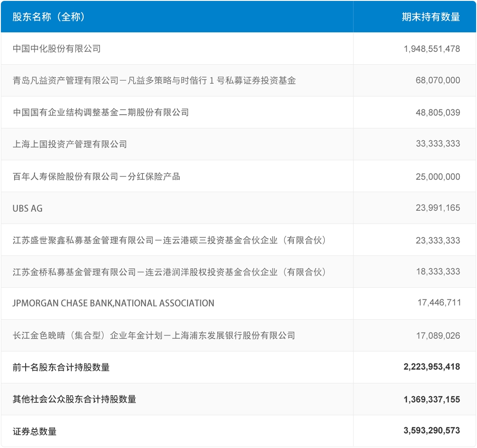Click the 前十名股东合计持股数量 row label

point(61,367)
